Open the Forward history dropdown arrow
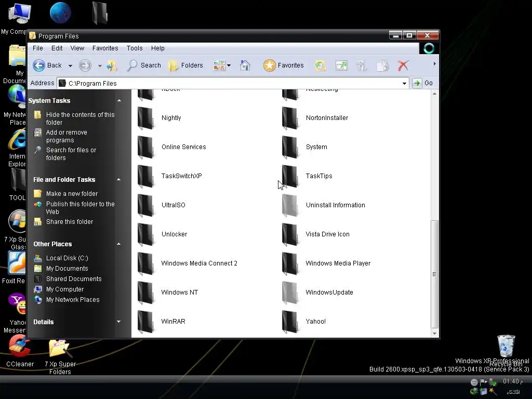This screenshot has height=399, width=532. [100, 65]
